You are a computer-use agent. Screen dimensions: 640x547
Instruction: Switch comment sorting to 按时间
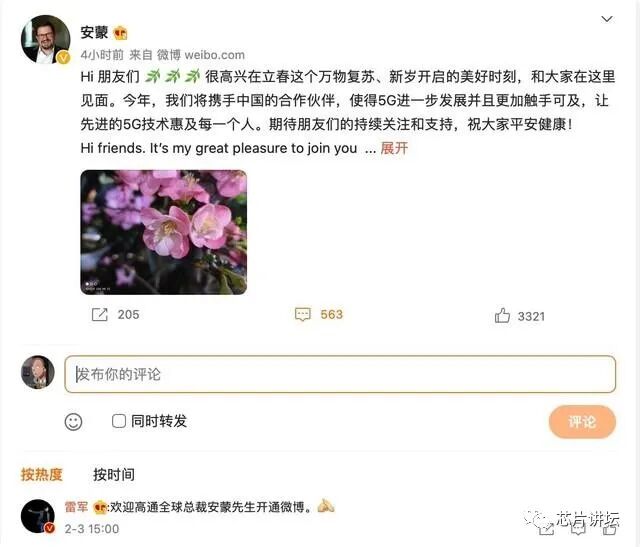(x=114, y=474)
